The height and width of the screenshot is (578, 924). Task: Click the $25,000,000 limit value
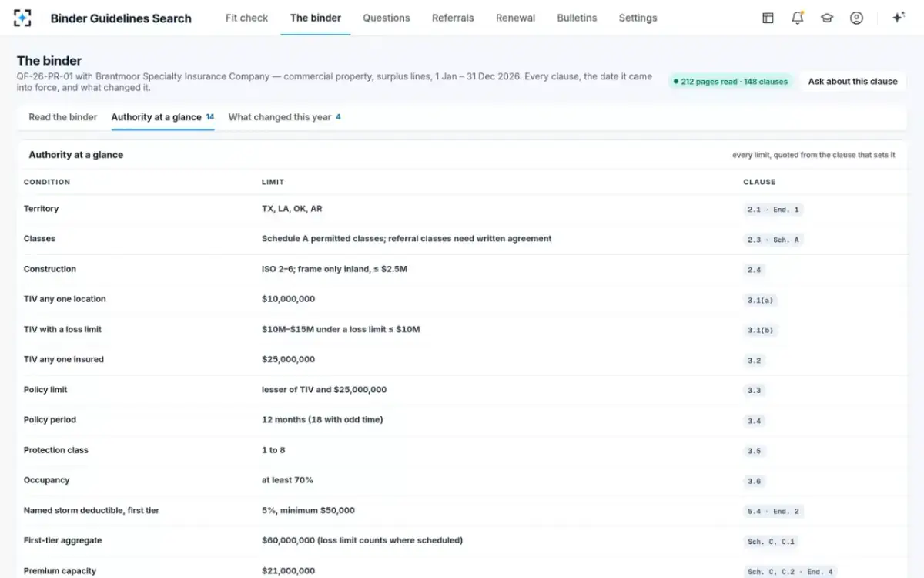click(288, 359)
